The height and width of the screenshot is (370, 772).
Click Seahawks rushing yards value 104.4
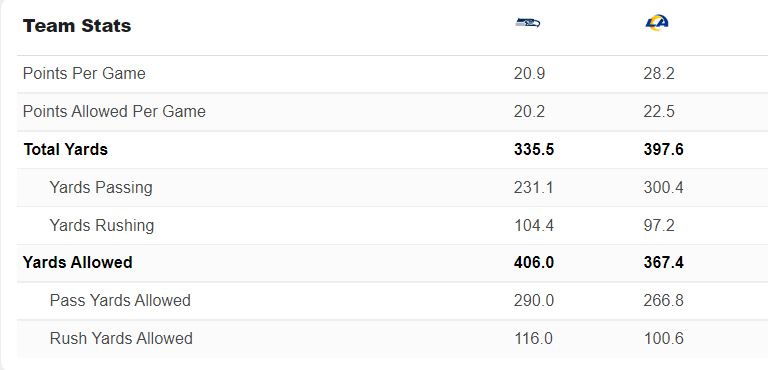tap(534, 225)
